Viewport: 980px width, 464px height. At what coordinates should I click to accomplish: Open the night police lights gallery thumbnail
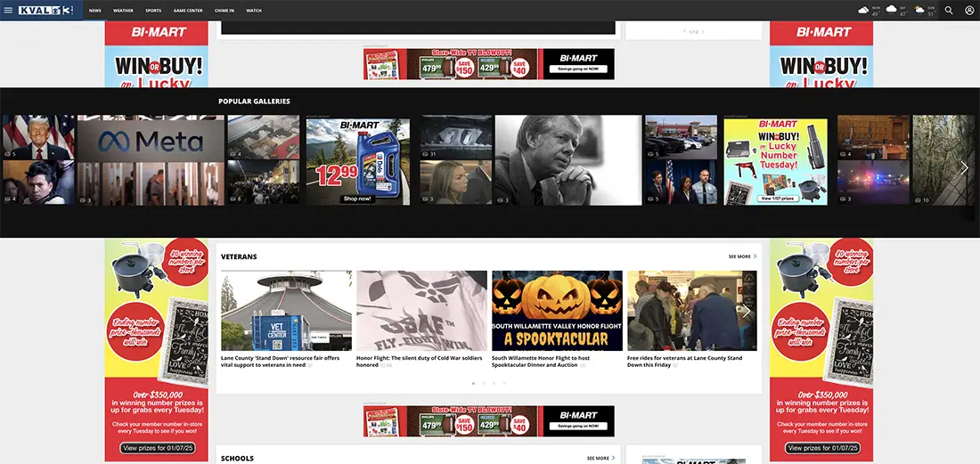click(873, 183)
